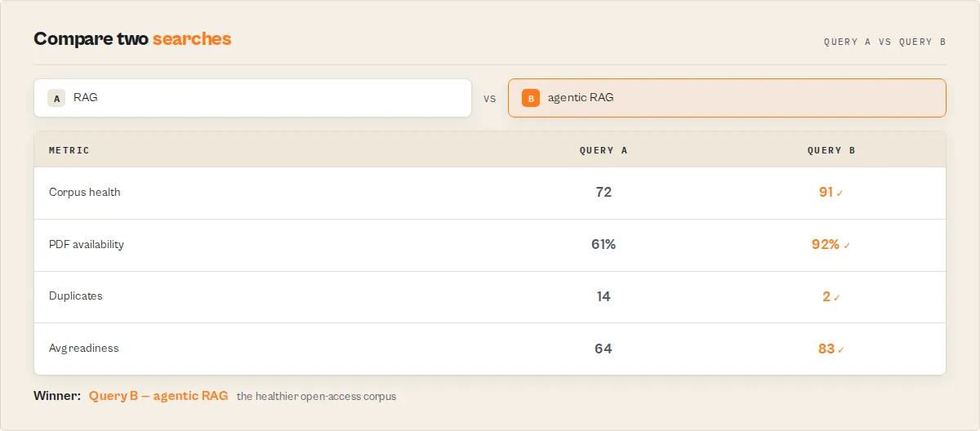This screenshot has height=431, width=980.
Task: Click the Compare two searches heading
Action: pos(132,38)
